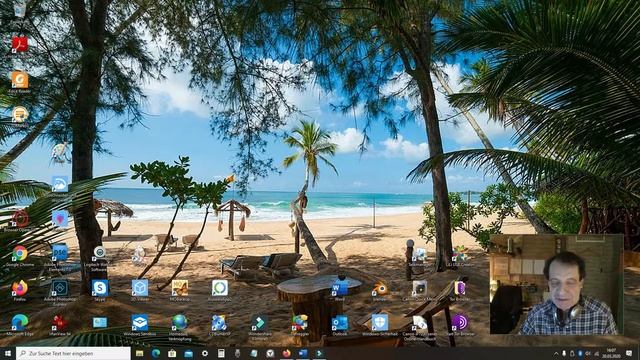Screen dimensions: 640x360
Task: Open the Recycle Bin desktop icon
Action: (x=19, y=9)
